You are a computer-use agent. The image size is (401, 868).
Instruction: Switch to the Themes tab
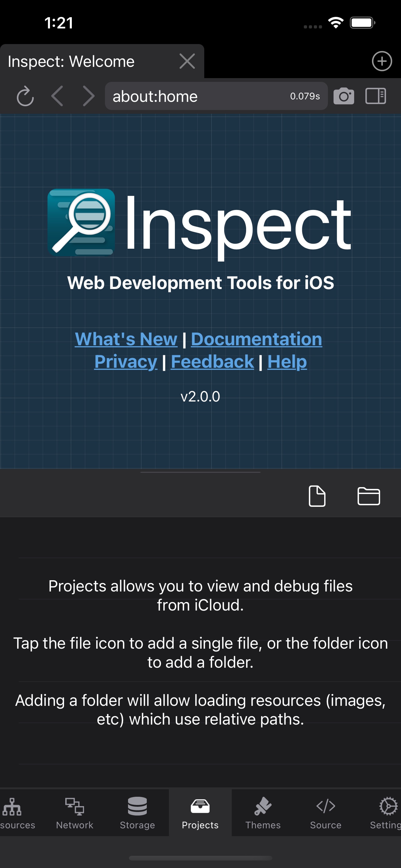(263, 812)
